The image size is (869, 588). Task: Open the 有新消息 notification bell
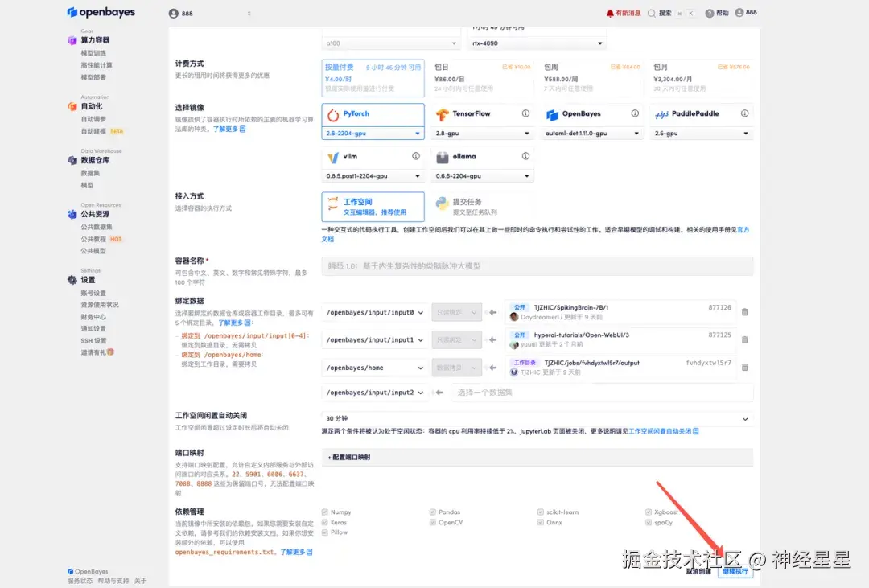point(624,14)
